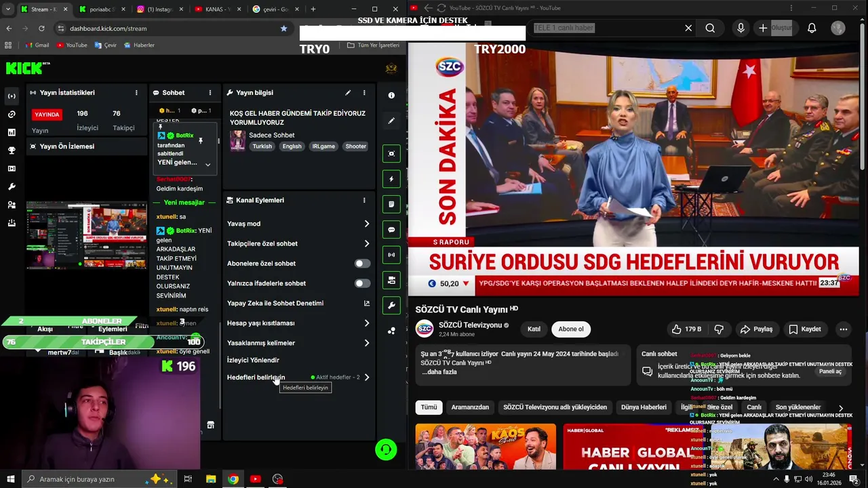Open the green headset support button

(386, 449)
